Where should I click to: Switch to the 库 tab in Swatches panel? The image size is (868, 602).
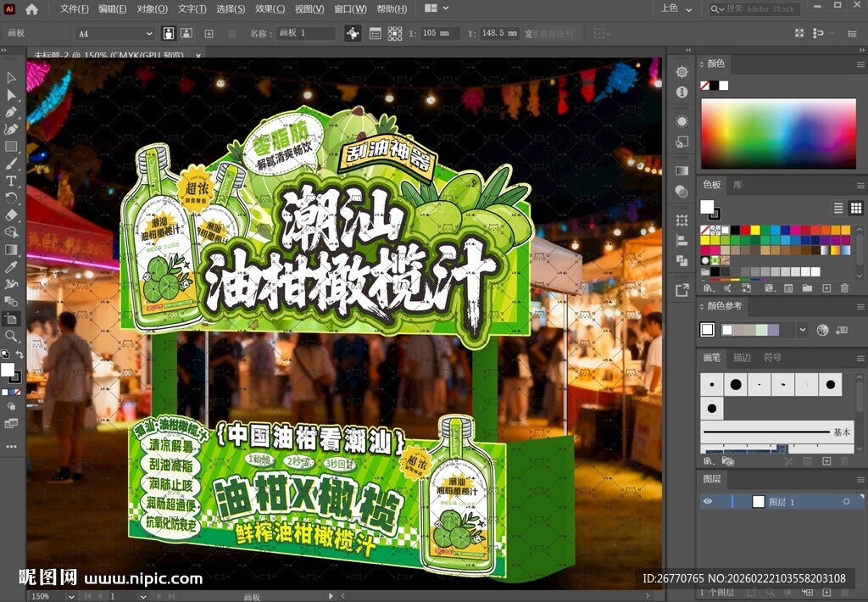click(737, 185)
